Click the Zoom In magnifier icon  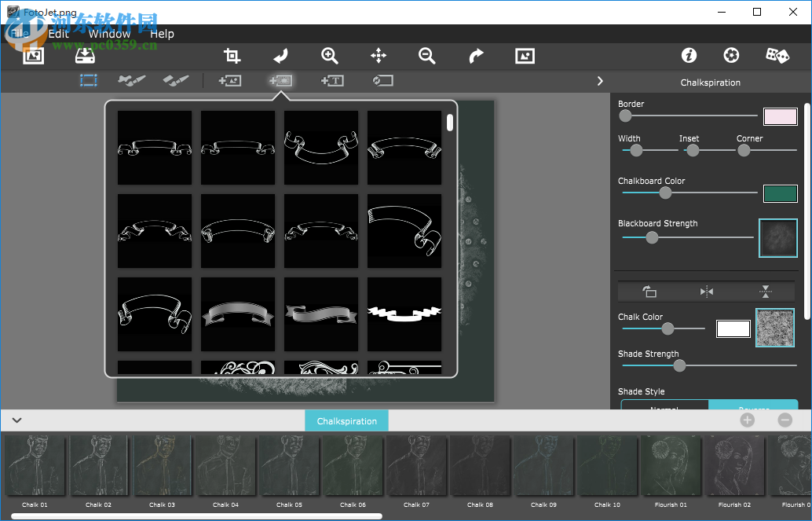click(x=330, y=56)
